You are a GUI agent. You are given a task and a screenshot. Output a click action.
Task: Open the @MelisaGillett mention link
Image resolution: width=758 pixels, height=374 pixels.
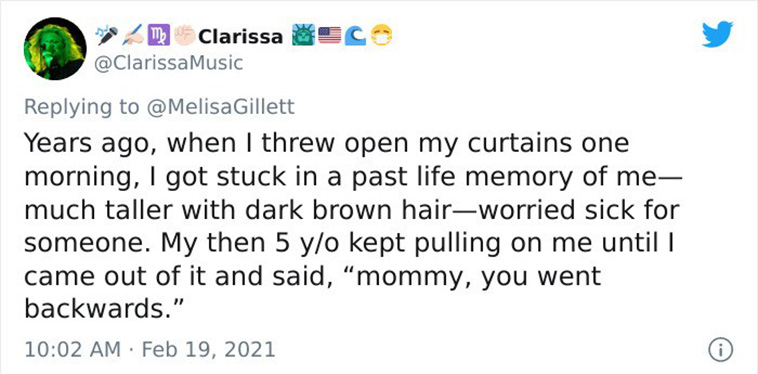[219, 107]
